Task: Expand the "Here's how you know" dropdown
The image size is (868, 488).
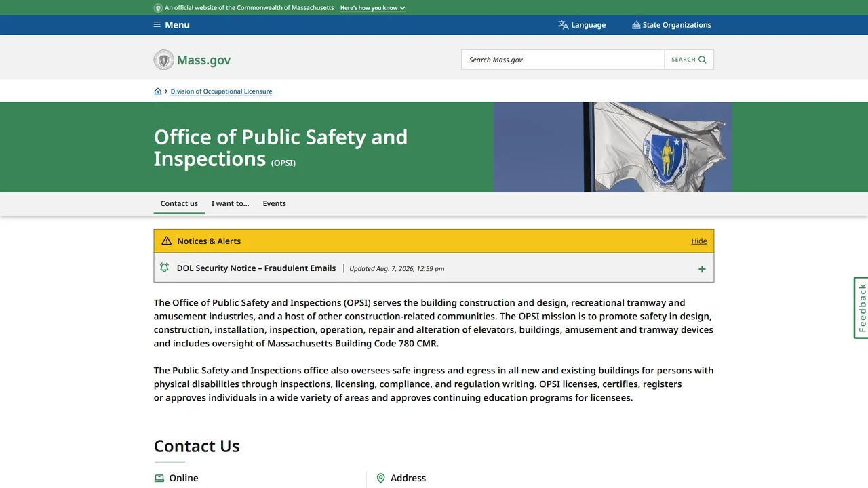Action: (x=373, y=8)
